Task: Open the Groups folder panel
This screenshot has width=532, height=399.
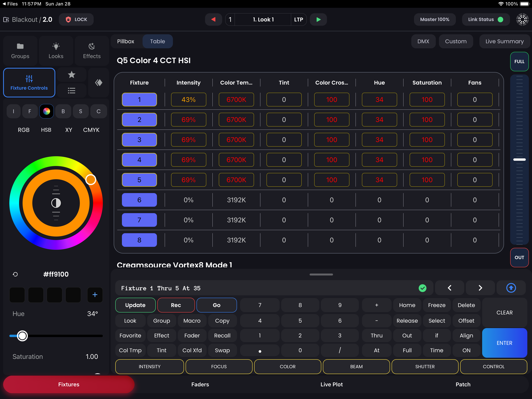Action: (x=20, y=51)
